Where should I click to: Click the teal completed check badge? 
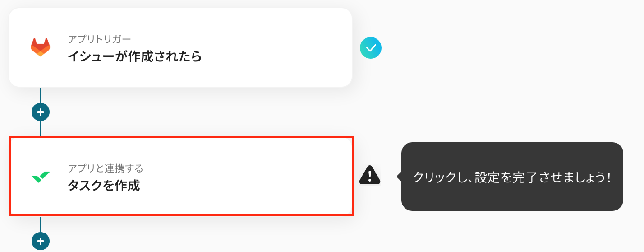point(371,48)
